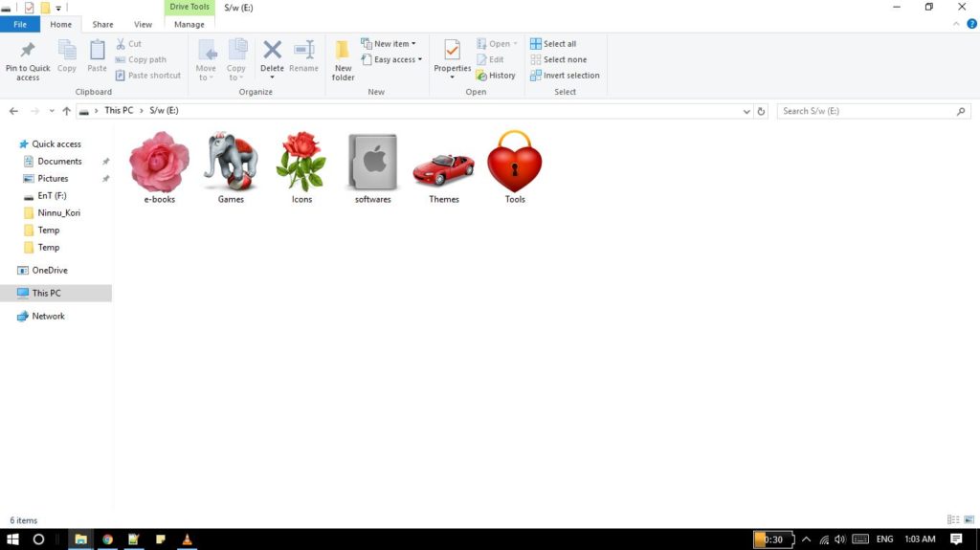
Task: Click This PC in address breadcrumb
Action: [119, 110]
